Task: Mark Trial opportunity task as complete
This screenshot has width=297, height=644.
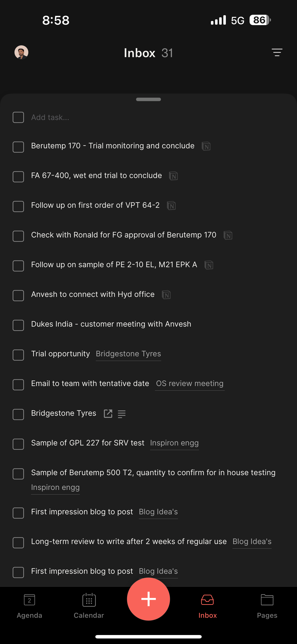Action: pos(18,355)
